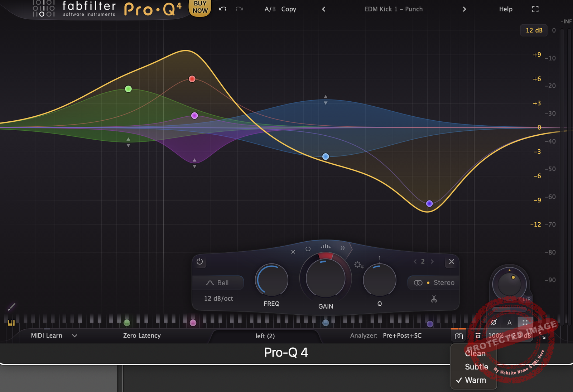Open Zero Latency processing mode menu
Screen dimensions: 573x392
(142, 336)
